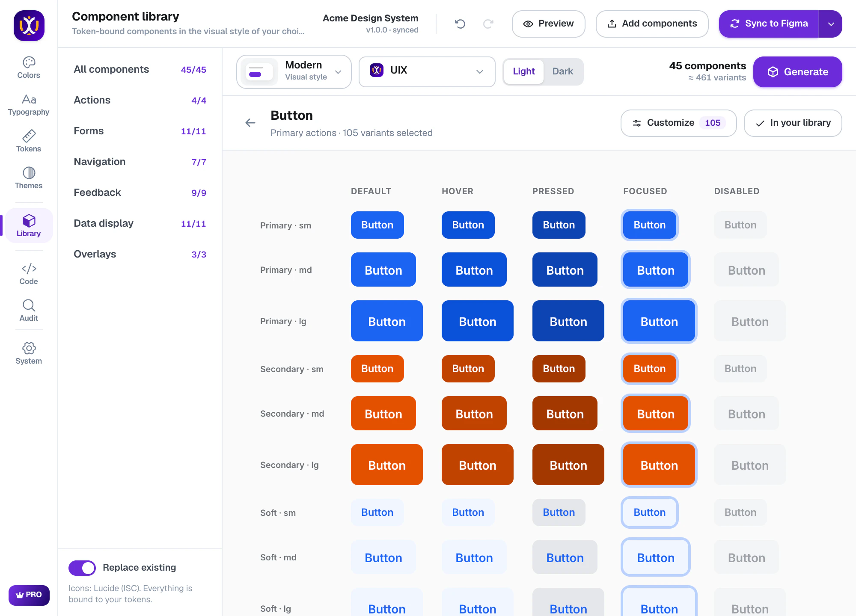Screen dimensions: 856x616
Task: Click the UIX app logo
Action: tap(29, 26)
